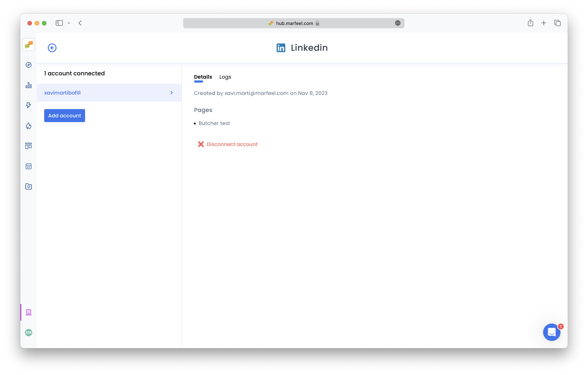The image size is (588, 375).
Task: Click the lightning bolt sidebar icon
Action: pyautogui.click(x=29, y=105)
